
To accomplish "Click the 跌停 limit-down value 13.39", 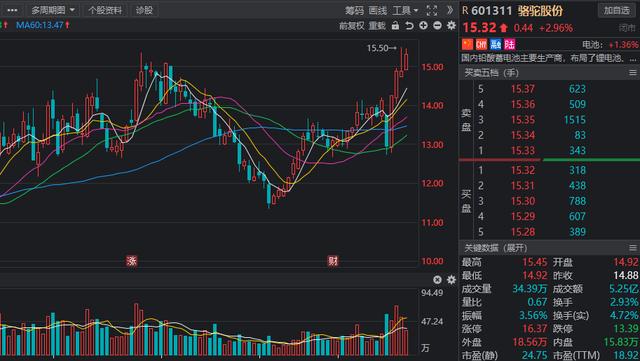I will click(626, 328).
